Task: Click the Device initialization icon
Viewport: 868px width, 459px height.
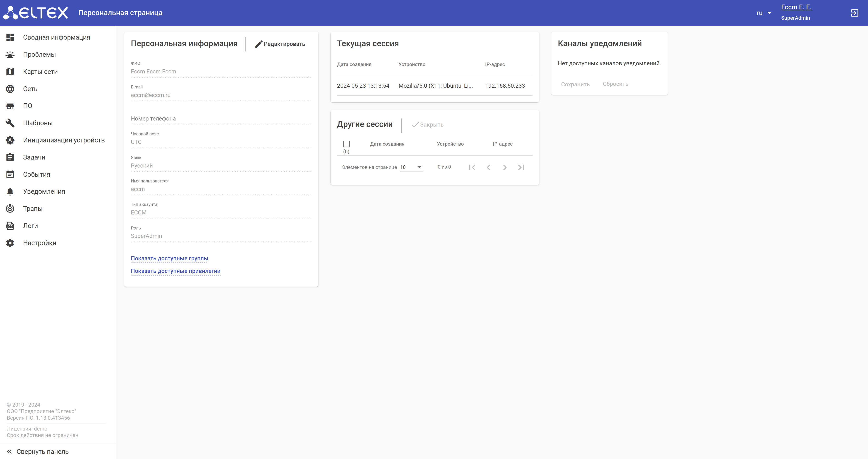Action: pyautogui.click(x=10, y=140)
